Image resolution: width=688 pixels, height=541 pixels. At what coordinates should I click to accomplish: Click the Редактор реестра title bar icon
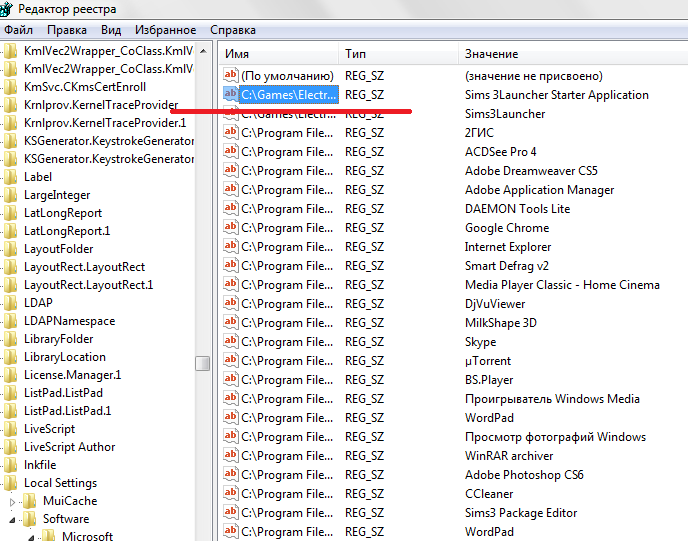click(6, 9)
